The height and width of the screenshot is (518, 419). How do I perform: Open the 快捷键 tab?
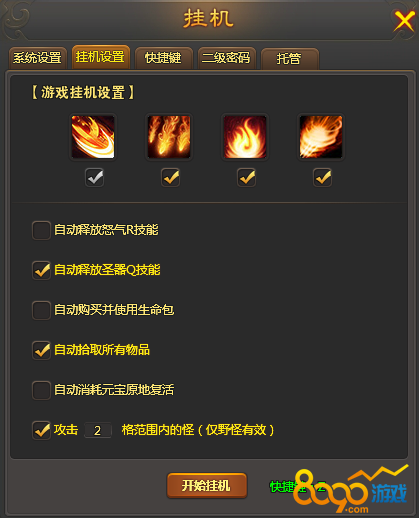pos(164,58)
